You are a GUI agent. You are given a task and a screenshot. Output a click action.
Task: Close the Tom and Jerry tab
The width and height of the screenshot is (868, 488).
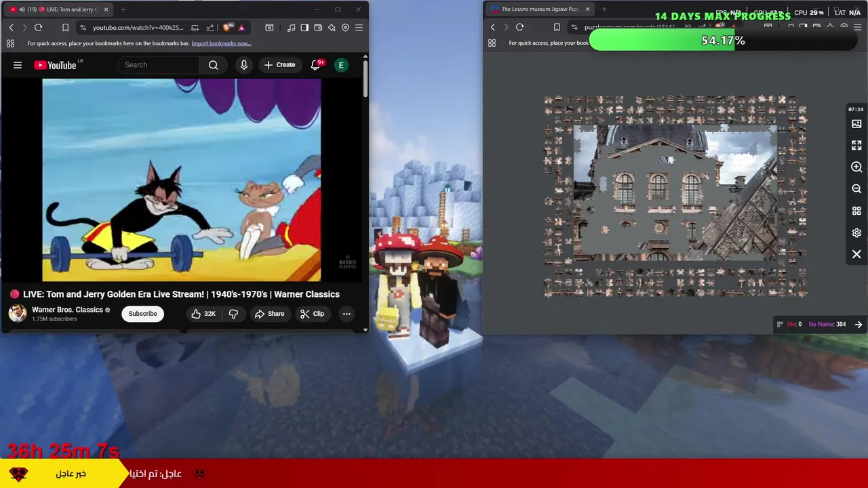coord(106,9)
